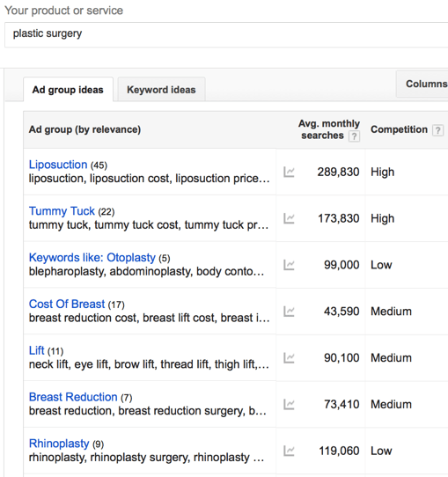Click the keyword list 'breast reduction, breast reduction surgery…'
The image size is (448, 477).
148,411
